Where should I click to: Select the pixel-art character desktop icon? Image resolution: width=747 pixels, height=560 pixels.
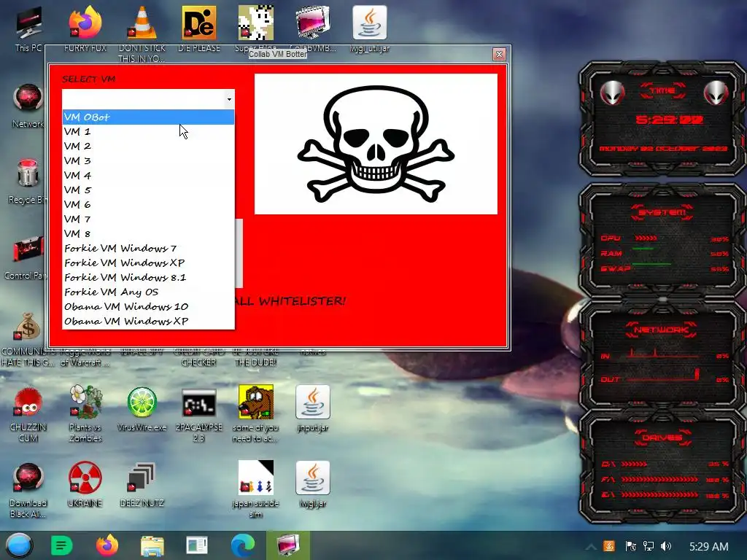click(256, 24)
